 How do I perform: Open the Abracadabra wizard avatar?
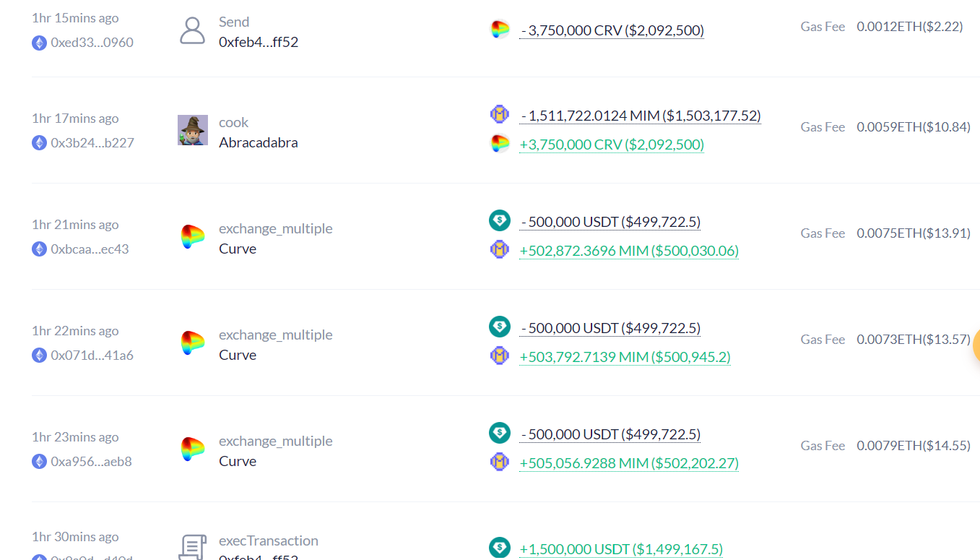point(192,130)
